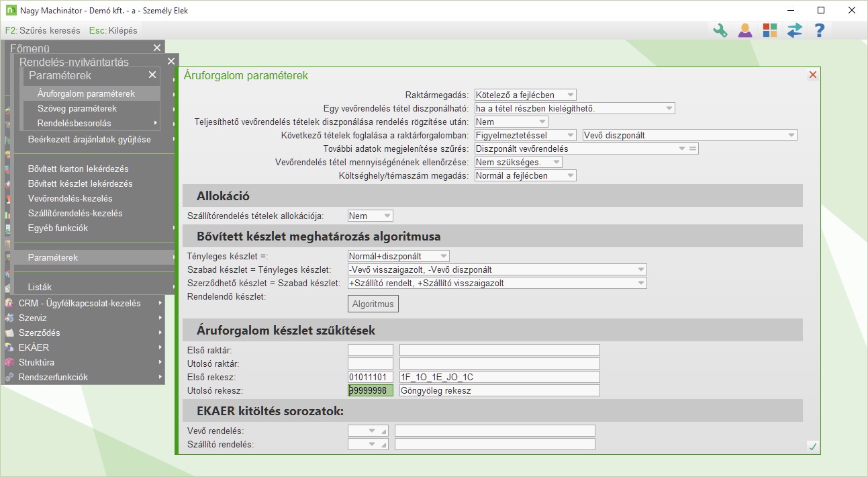Click the Struktúra icon in main menu
This screenshot has width=868, height=477.
tap(9, 362)
